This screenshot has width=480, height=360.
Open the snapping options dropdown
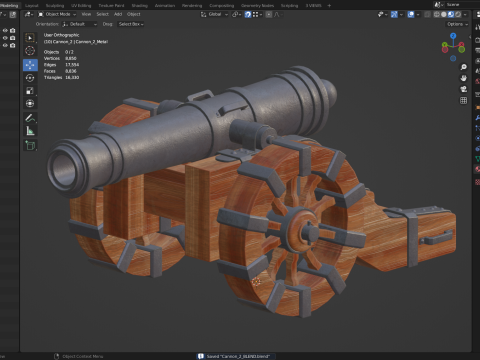(x=257, y=14)
